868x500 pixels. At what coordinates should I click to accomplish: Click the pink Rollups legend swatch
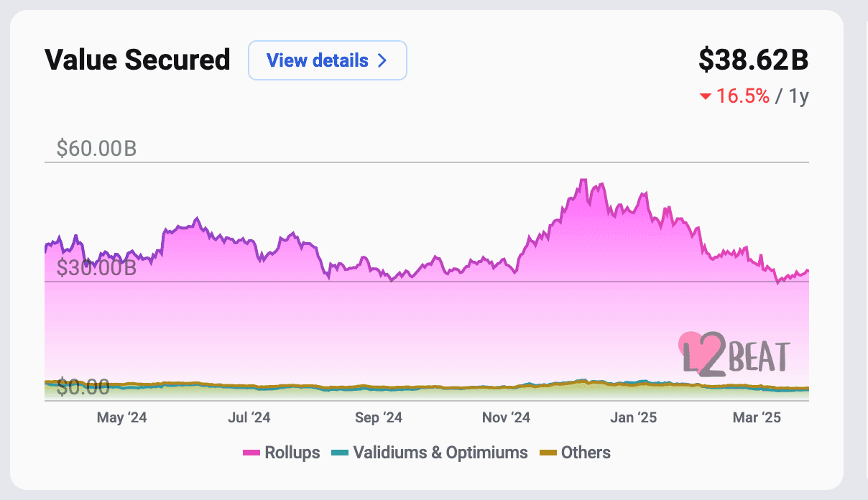(x=251, y=453)
